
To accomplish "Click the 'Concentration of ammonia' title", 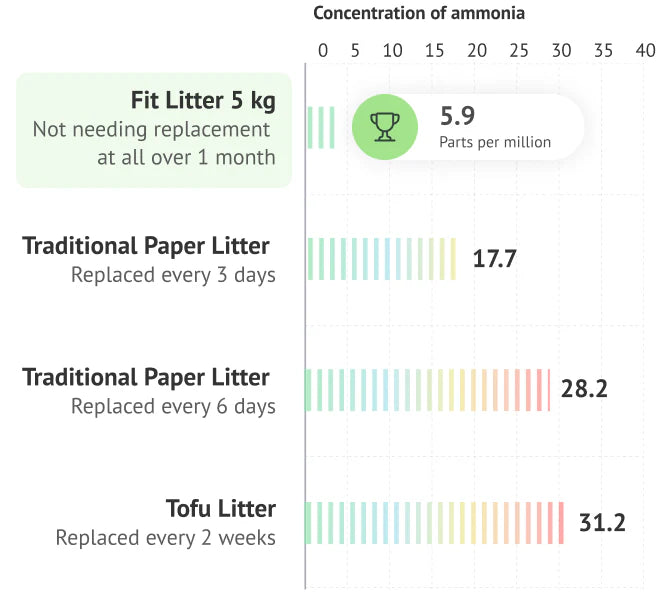I will click(x=419, y=13).
